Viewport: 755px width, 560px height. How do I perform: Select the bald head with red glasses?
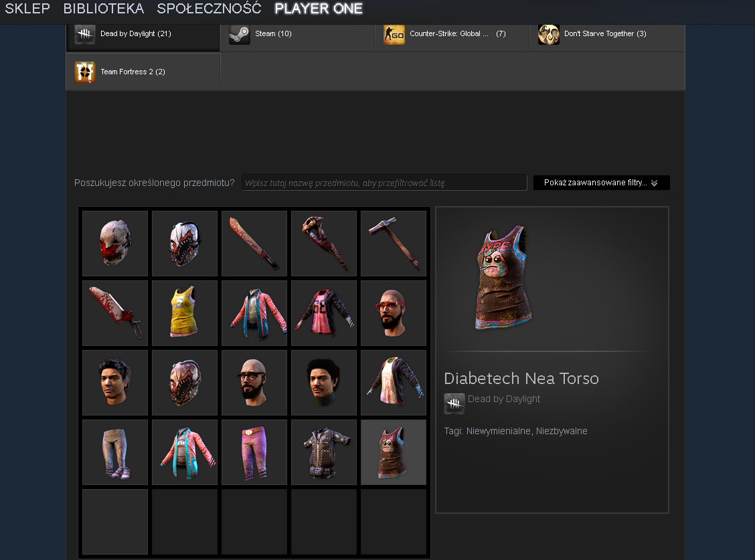click(x=394, y=313)
